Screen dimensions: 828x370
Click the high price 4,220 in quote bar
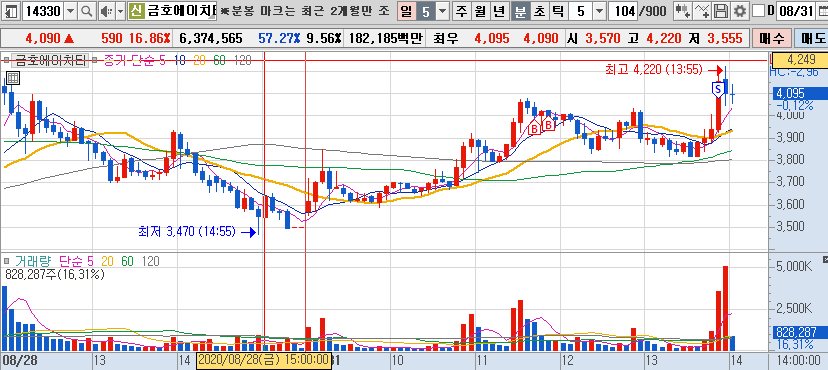(x=663, y=38)
